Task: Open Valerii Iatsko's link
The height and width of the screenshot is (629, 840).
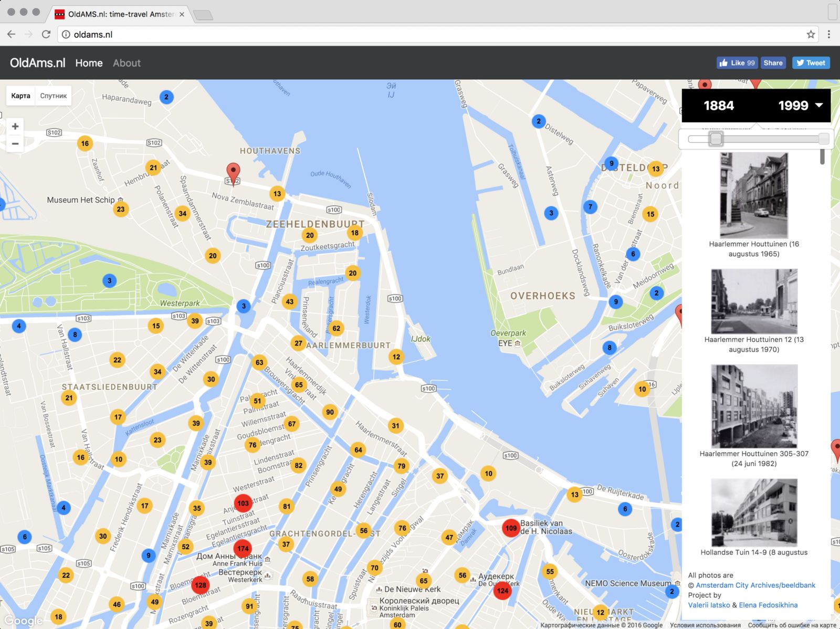Action: click(709, 605)
